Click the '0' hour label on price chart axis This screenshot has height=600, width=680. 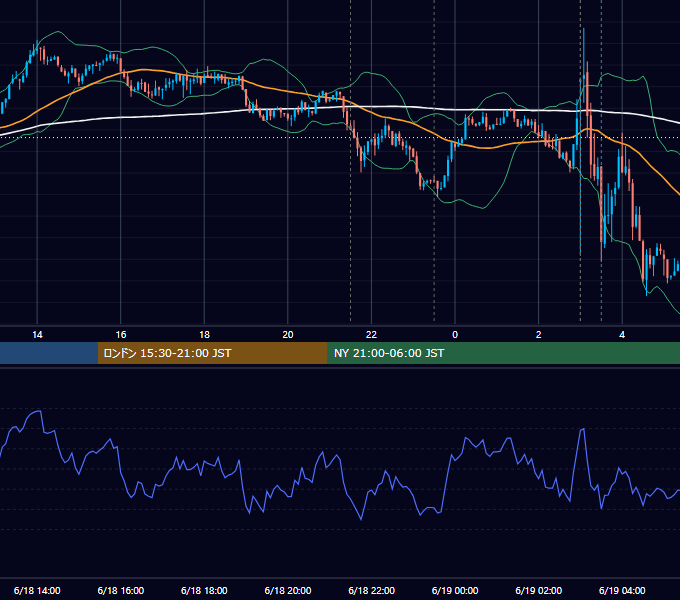[x=455, y=335]
